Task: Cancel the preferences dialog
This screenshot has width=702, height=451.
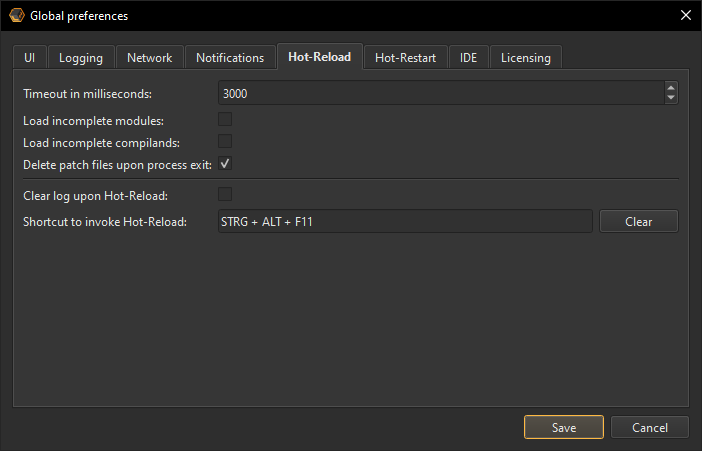Action: [x=650, y=427]
